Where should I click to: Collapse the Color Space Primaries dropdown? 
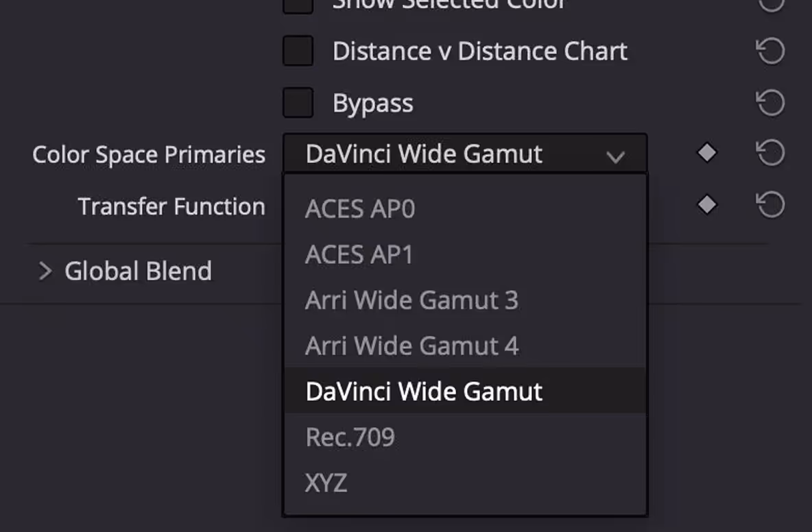465,154
